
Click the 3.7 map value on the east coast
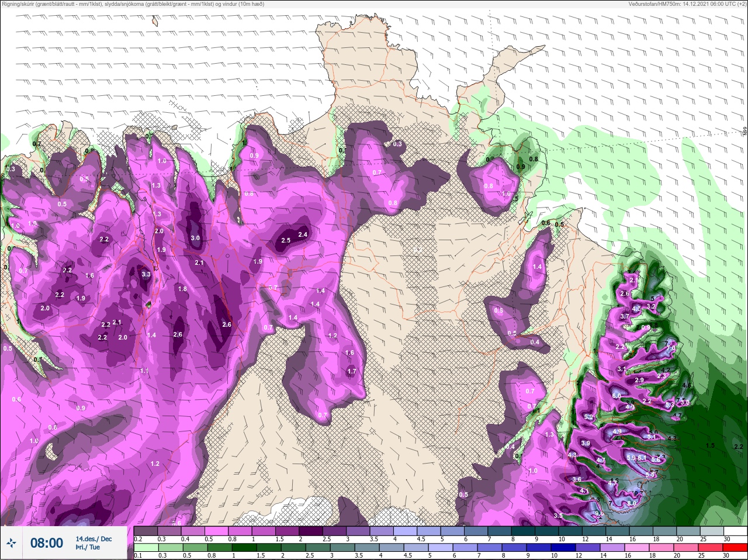coord(624,316)
